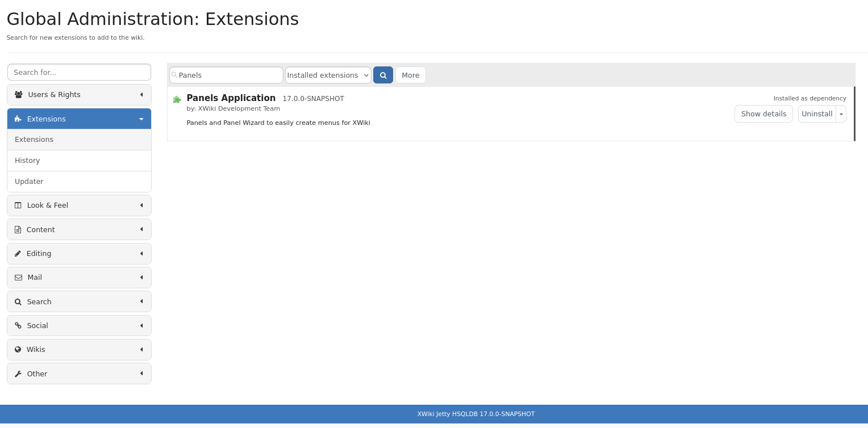This screenshot has width=868, height=428.
Task: Click the Look & Feel columns icon
Action: (18, 205)
